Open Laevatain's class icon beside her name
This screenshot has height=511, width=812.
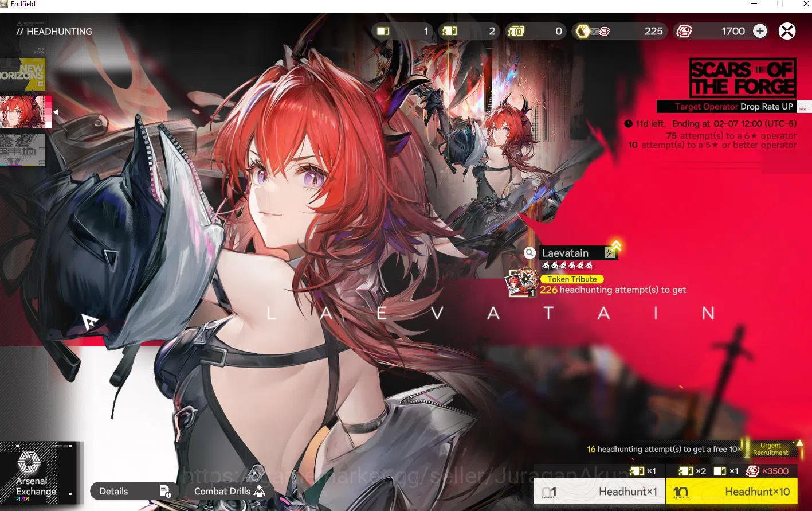(x=610, y=252)
